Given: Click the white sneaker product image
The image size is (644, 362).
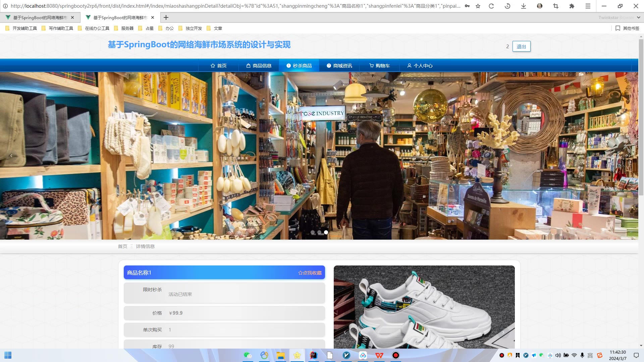Looking at the screenshot, I should (x=424, y=307).
